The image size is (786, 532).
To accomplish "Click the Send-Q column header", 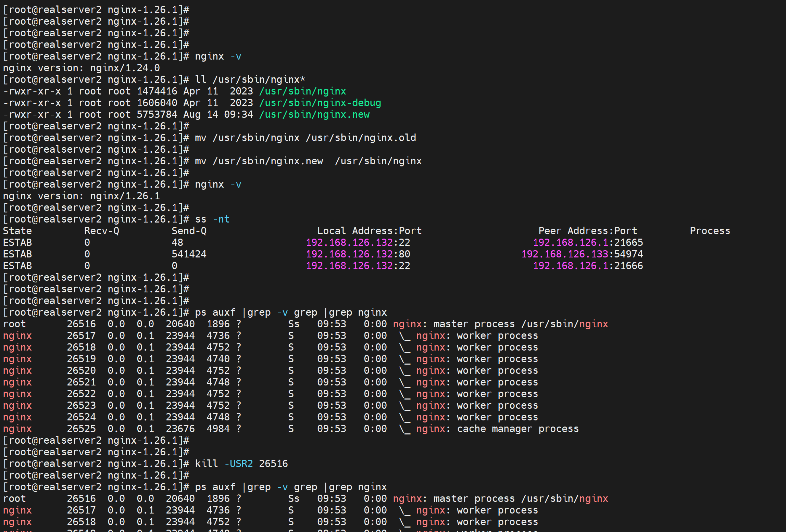I will click(189, 231).
